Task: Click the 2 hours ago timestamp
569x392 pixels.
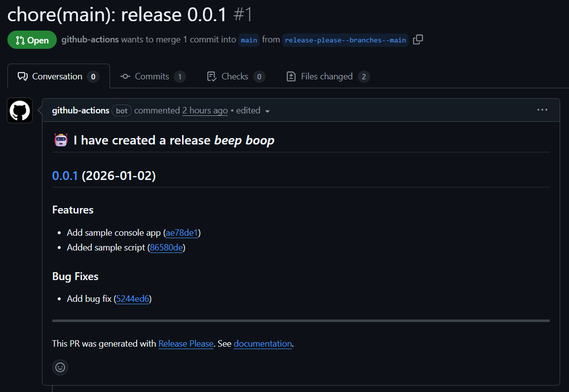Action: coord(205,110)
